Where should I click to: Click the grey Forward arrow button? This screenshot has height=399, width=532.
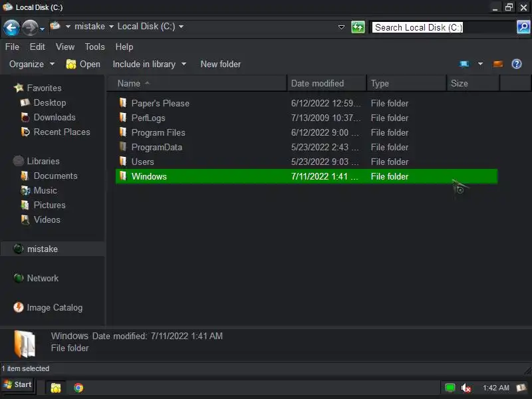30,27
